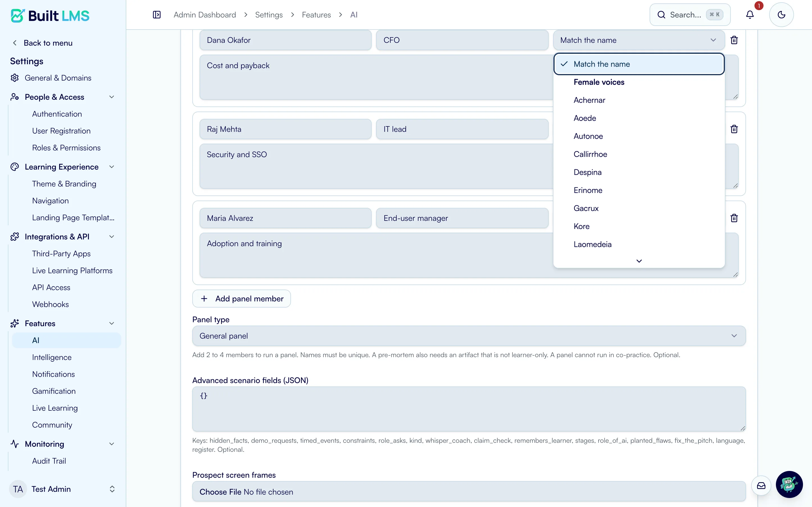Image resolution: width=812 pixels, height=507 pixels.
Task: Open the inbox icon button
Action: [x=761, y=486]
